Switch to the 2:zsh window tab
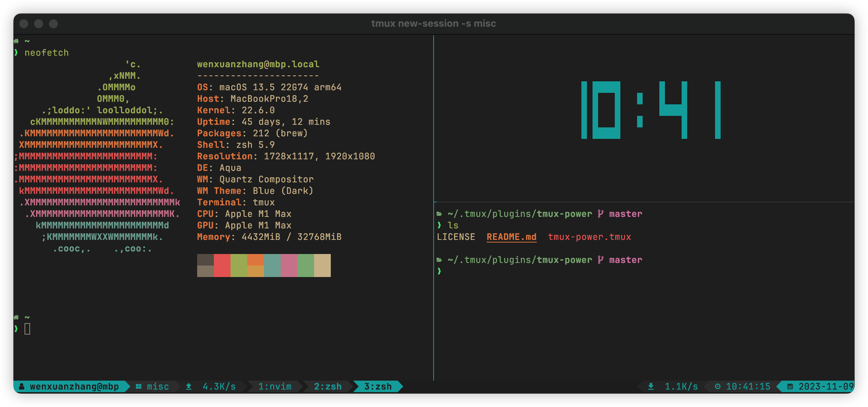The height and width of the screenshot is (407, 868). (x=327, y=386)
